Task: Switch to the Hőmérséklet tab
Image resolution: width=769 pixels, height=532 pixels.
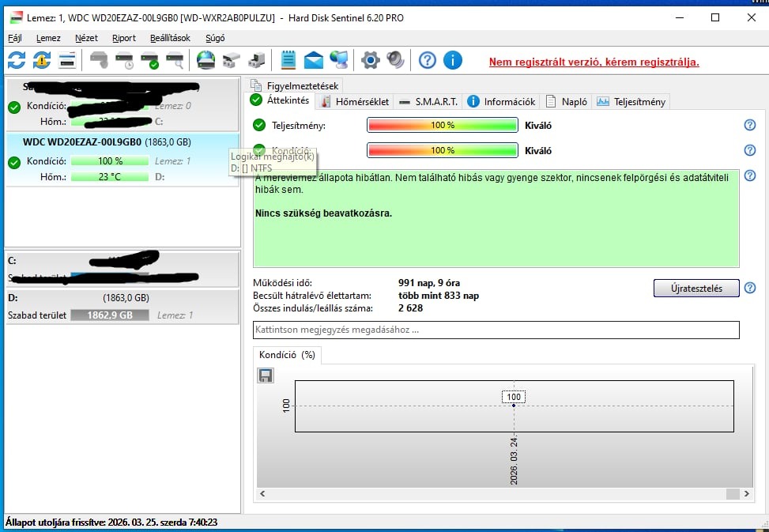Action: (x=355, y=101)
